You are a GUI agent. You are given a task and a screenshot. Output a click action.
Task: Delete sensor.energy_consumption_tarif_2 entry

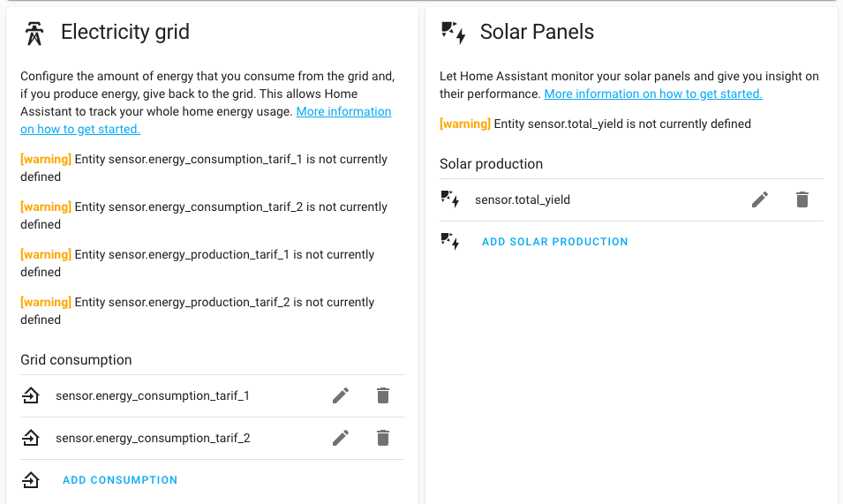point(383,438)
